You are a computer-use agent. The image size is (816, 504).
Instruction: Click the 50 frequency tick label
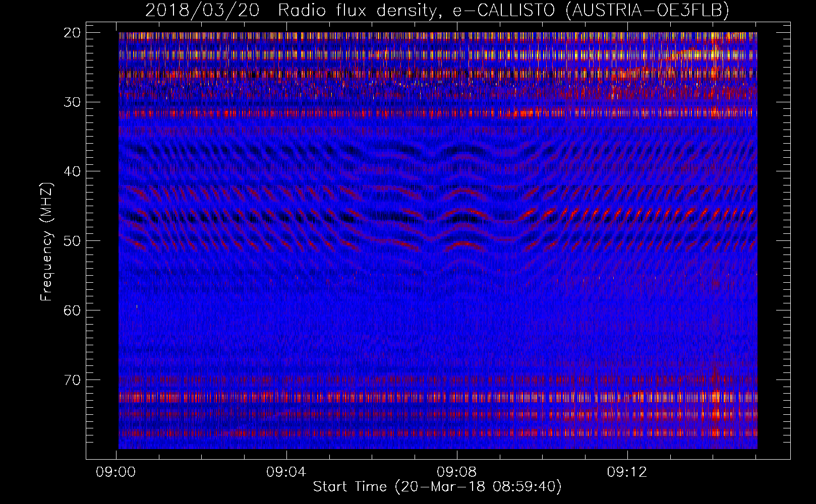click(x=72, y=241)
